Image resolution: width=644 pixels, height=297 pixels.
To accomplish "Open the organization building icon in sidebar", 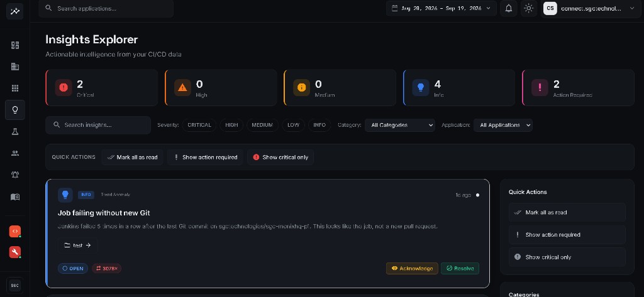I will pyautogui.click(x=15, y=67).
